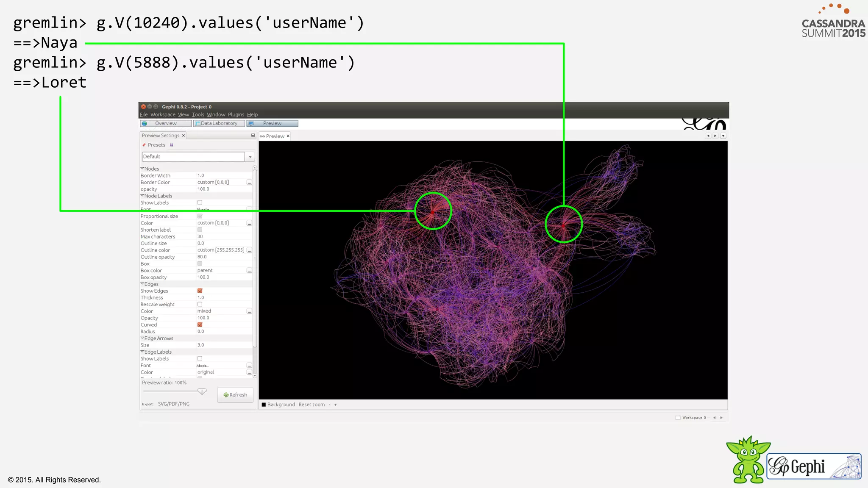Collapse the Nodes section
This screenshot has height=488, width=868.
coord(142,169)
